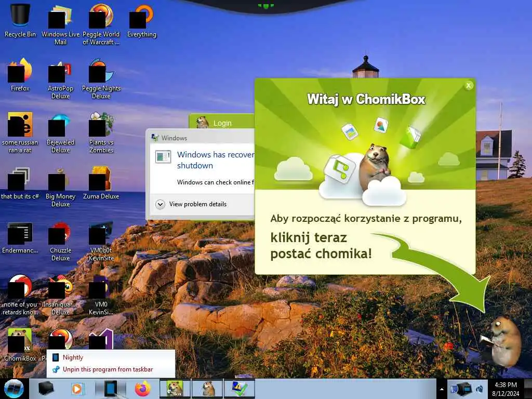The width and height of the screenshot is (532, 399).
Task: Open the Windows problem report taskbar button
Action: click(x=240, y=389)
